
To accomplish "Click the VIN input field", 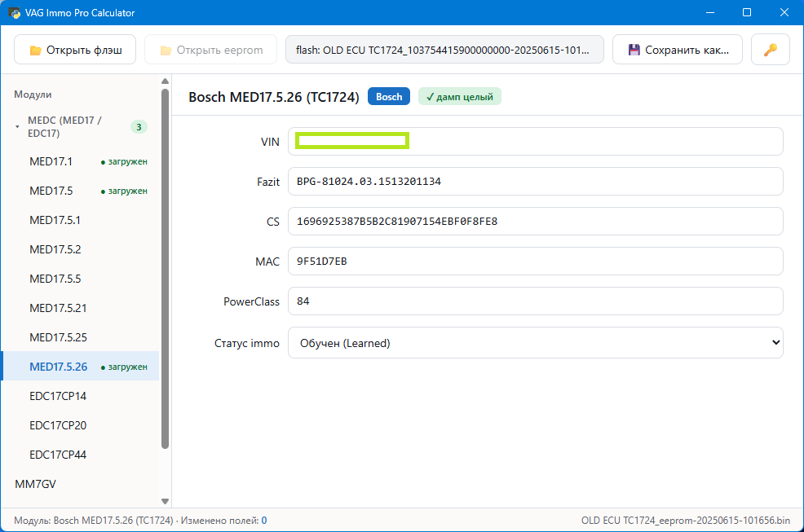I will point(535,142).
